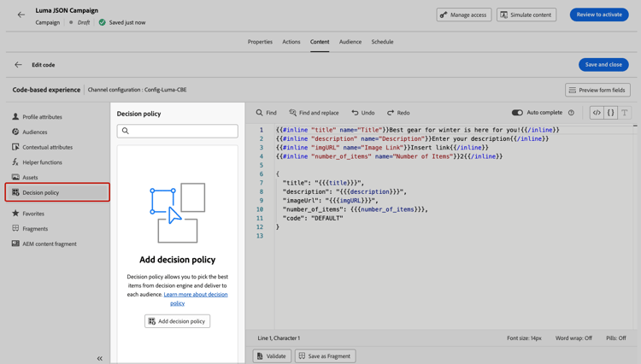Click the Validate button
Image resolution: width=641 pixels, height=364 pixels.
click(x=272, y=355)
